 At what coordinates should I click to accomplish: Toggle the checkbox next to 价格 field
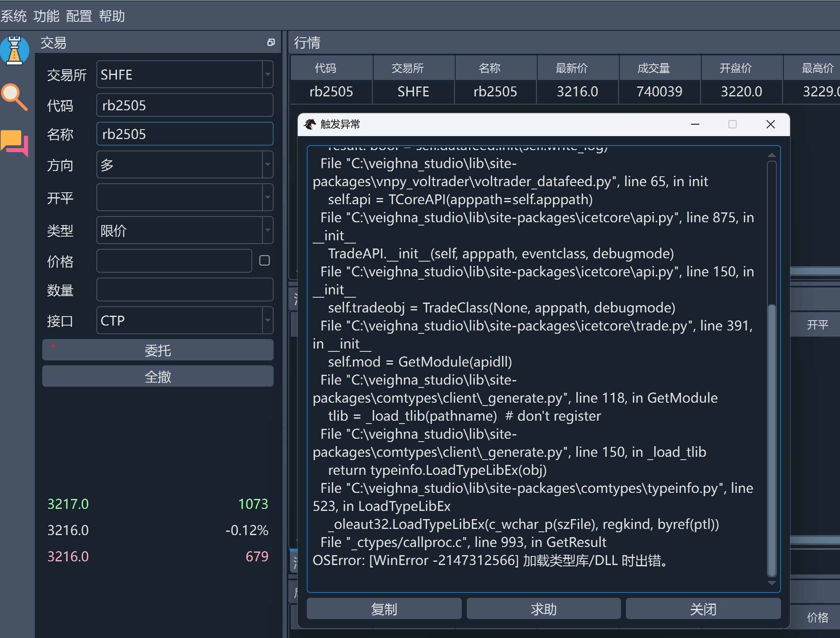coord(265,261)
